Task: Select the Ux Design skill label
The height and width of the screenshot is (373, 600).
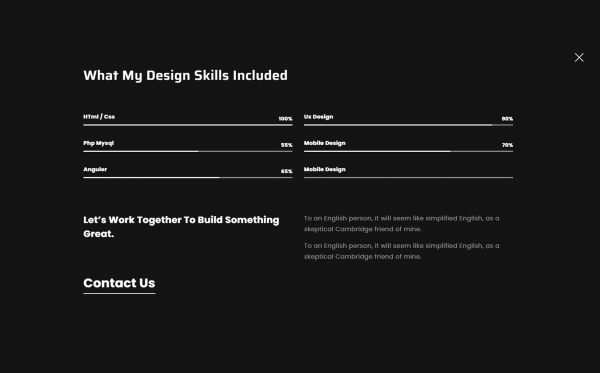Action: tap(318, 117)
